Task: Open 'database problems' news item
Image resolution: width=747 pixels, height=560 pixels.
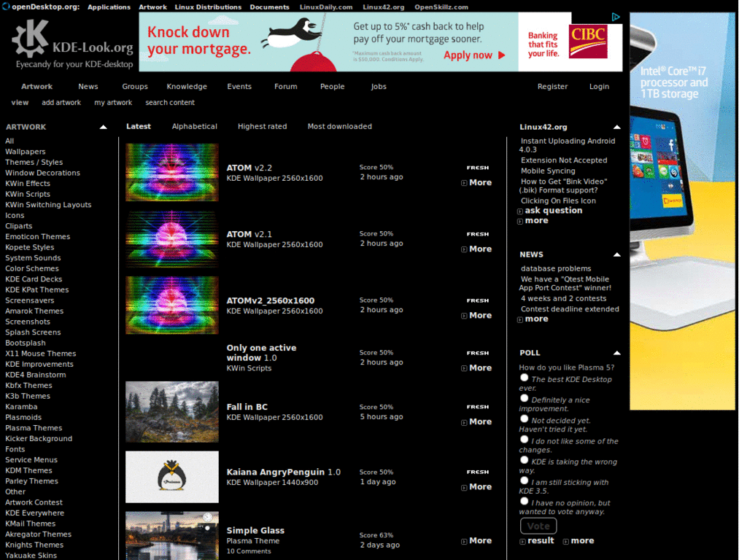Action: [555, 268]
